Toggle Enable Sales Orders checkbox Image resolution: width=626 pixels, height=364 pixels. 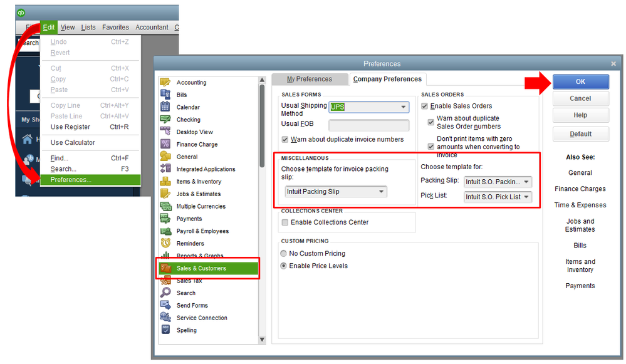point(424,106)
